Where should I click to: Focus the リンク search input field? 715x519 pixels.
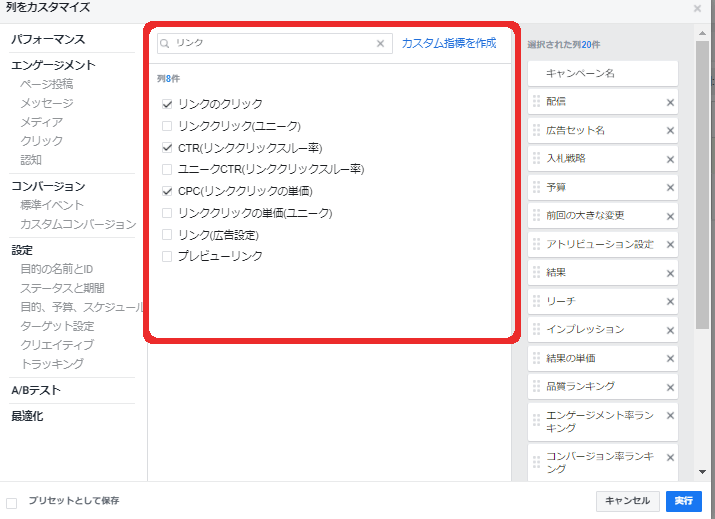tap(275, 44)
